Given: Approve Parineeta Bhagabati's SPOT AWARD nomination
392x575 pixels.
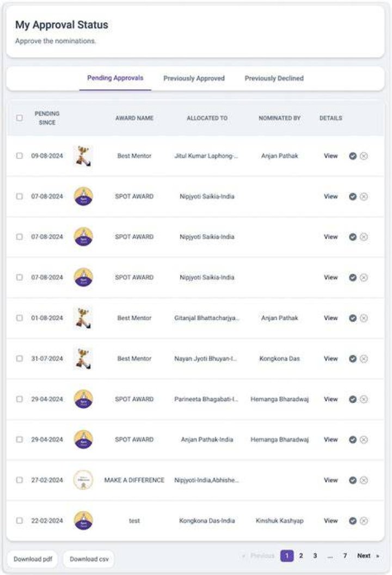Looking at the screenshot, I should tap(352, 399).
